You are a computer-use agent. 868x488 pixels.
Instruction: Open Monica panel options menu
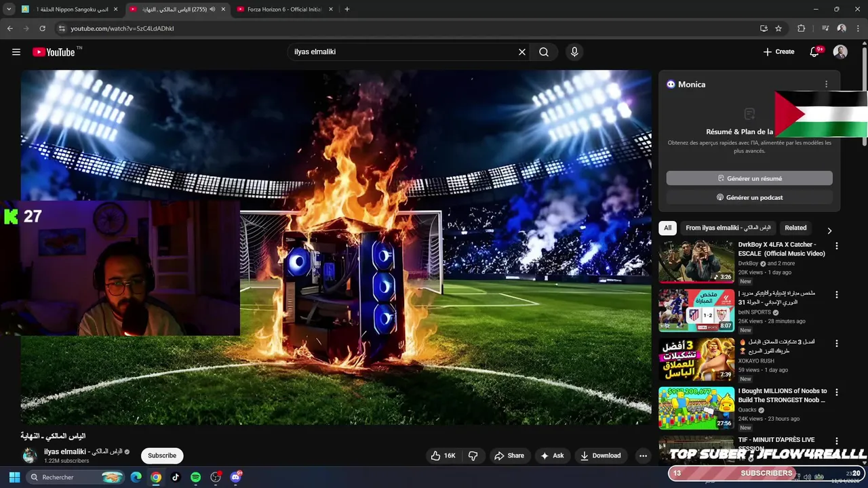pos(826,84)
